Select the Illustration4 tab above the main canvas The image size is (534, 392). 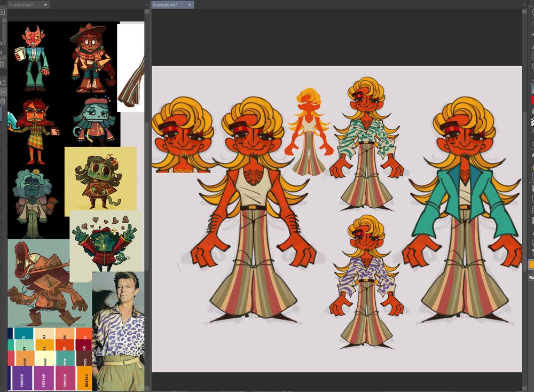172,5
